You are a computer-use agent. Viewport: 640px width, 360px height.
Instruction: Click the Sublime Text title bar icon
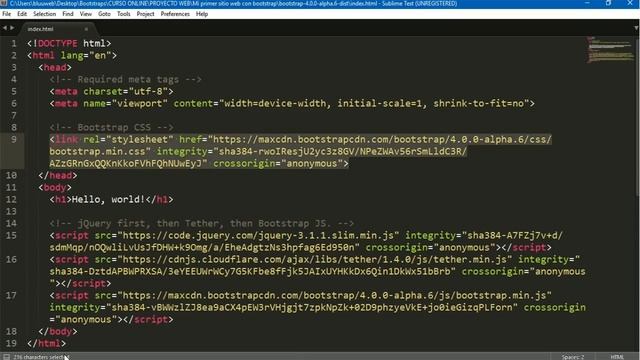(x=4, y=3)
